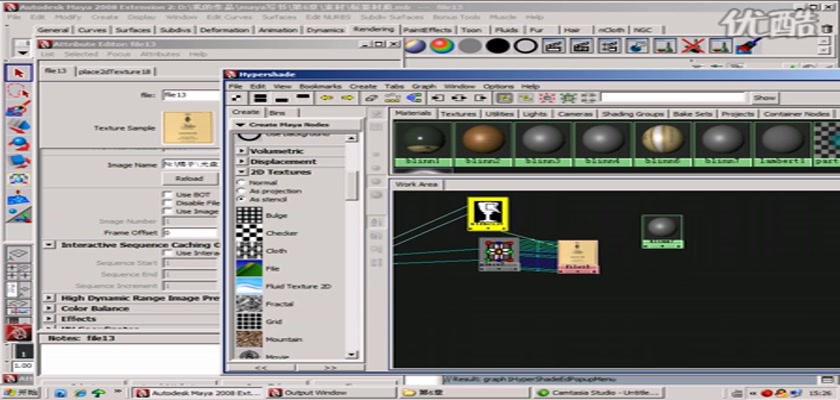Click Hypershade previous graph arrow icon
Screen dimensions: 840x400
[327, 98]
